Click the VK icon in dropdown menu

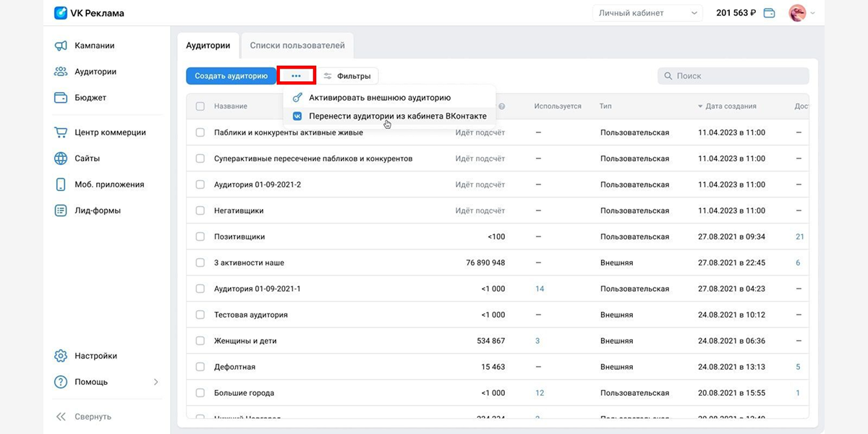click(x=297, y=116)
